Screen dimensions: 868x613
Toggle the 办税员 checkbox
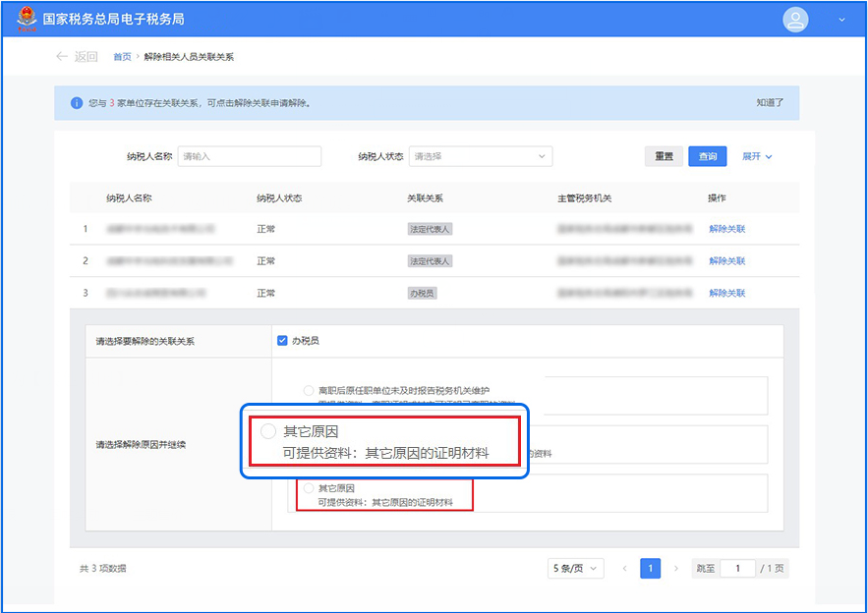(283, 341)
